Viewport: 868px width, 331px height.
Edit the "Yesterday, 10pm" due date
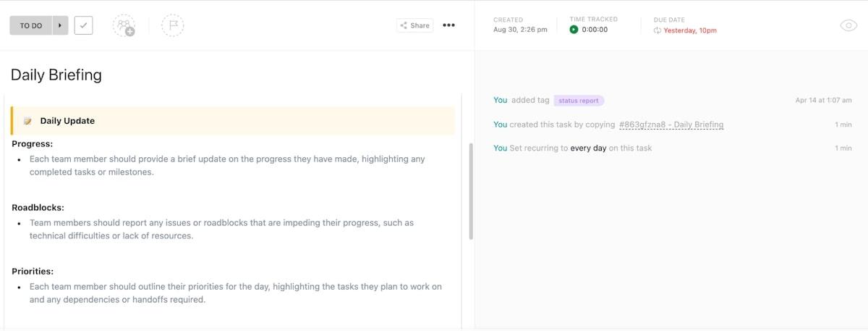pos(690,30)
